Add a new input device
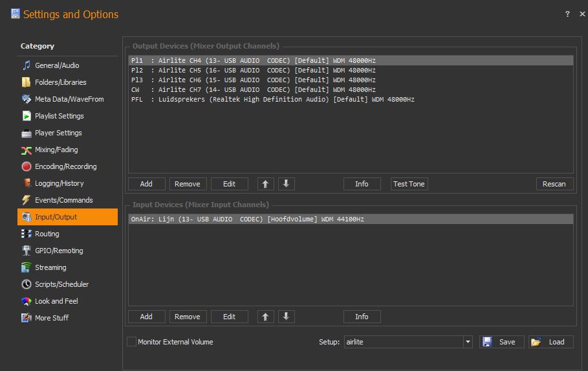Screen dimensions: 588x371 click(146, 317)
